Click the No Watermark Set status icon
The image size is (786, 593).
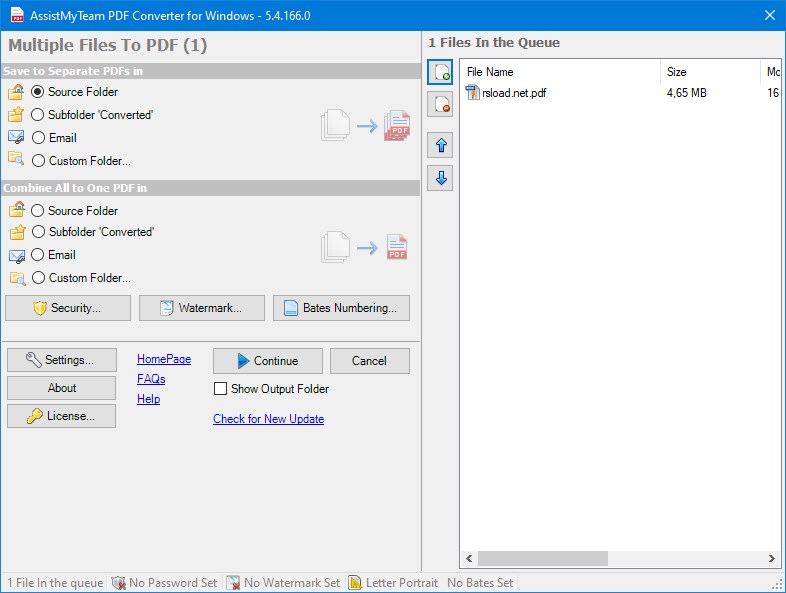pos(233,583)
